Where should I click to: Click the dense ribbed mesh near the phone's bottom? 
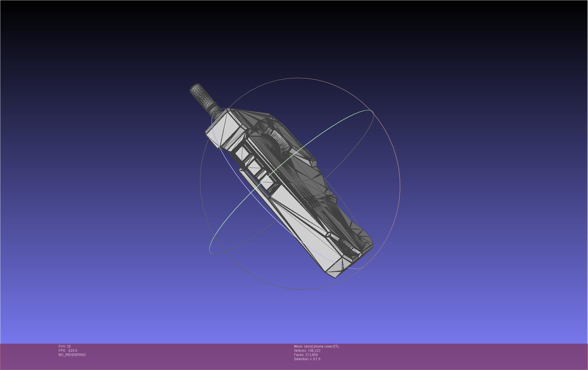tap(348, 244)
